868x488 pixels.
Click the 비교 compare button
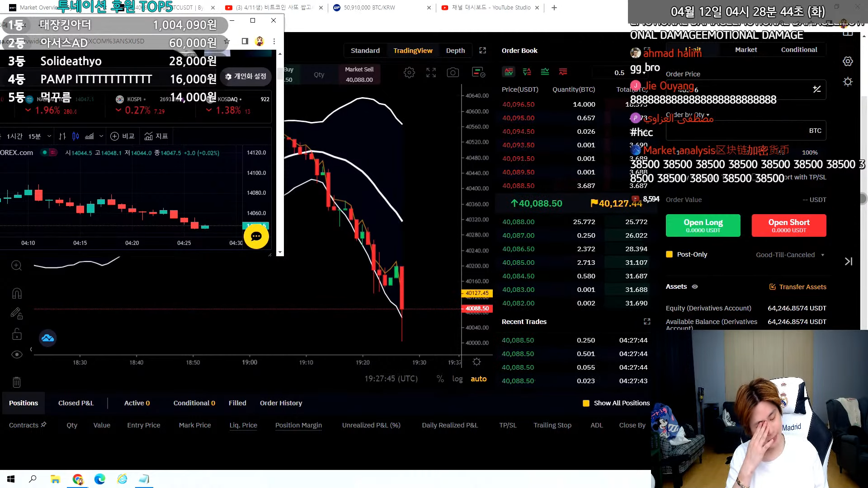pyautogui.click(x=123, y=136)
